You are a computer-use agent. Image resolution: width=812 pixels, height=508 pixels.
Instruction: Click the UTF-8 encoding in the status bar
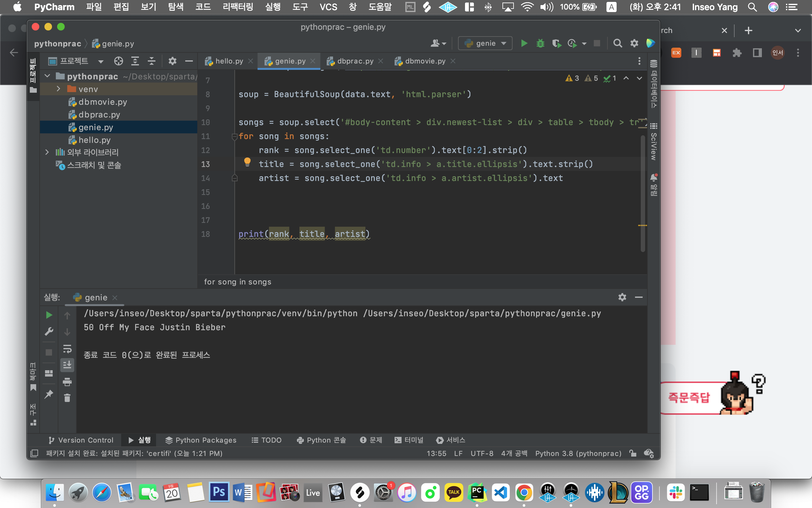pyautogui.click(x=482, y=453)
